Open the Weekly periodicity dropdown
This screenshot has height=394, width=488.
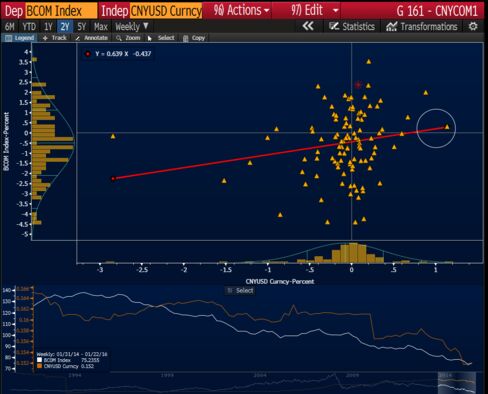(132, 27)
